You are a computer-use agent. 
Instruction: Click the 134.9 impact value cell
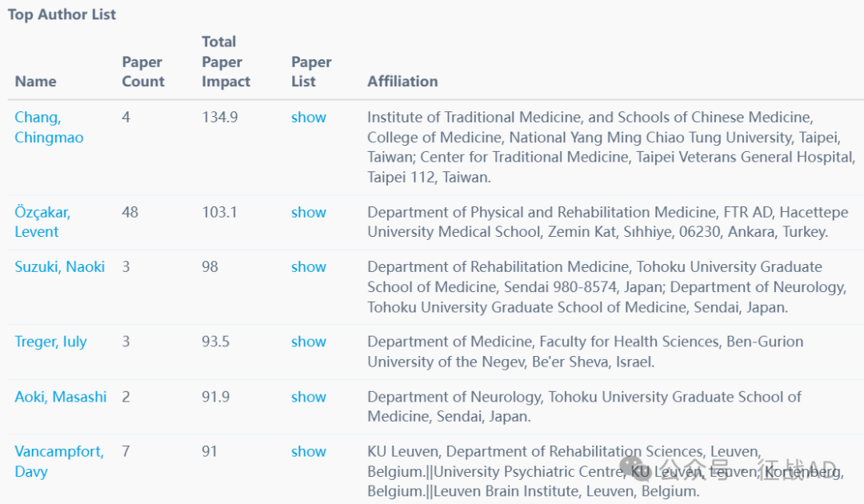click(x=220, y=118)
